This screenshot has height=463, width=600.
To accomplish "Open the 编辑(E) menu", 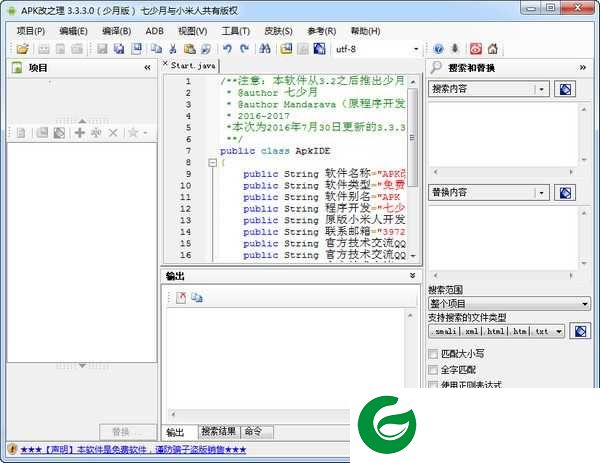I will pyautogui.click(x=73, y=31).
